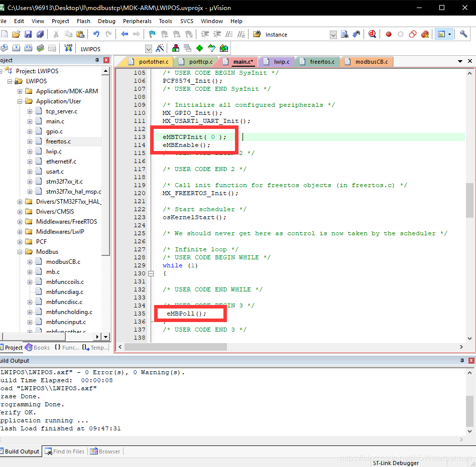Close the Project panel with its red X
The image size is (476, 467).
(x=106, y=60)
